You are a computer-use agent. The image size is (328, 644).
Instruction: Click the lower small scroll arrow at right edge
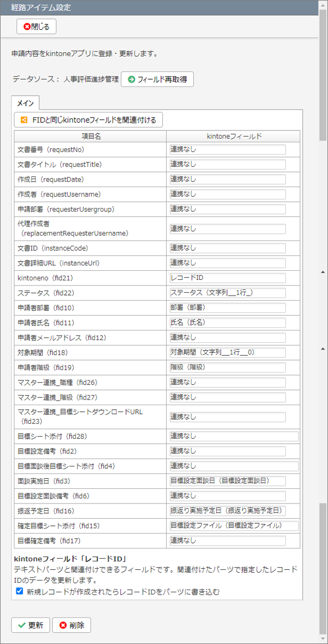pyautogui.click(x=322, y=349)
